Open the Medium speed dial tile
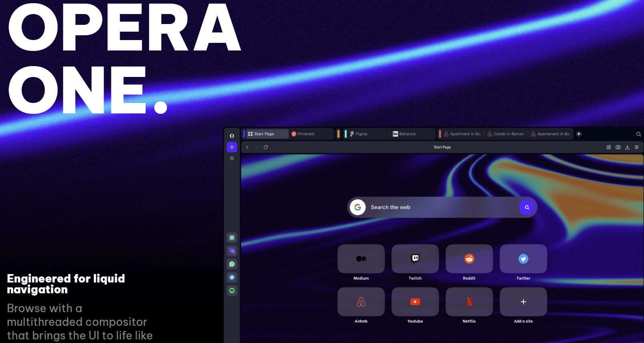Image resolution: width=644 pixels, height=343 pixels. click(361, 259)
